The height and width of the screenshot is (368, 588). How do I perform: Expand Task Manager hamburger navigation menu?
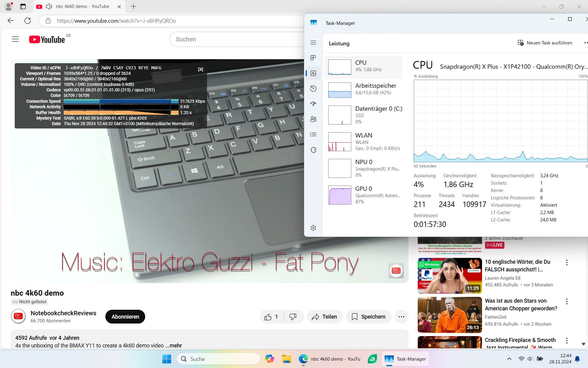pyautogui.click(x=313, y=43)
